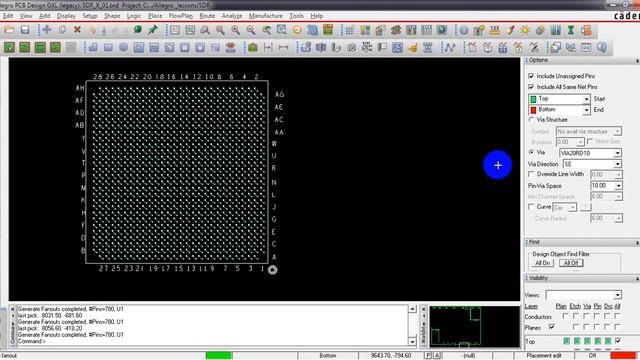This screenshot has width=640, height=360.
Task: Open the Manufacture menu
Action: (266, 16)
